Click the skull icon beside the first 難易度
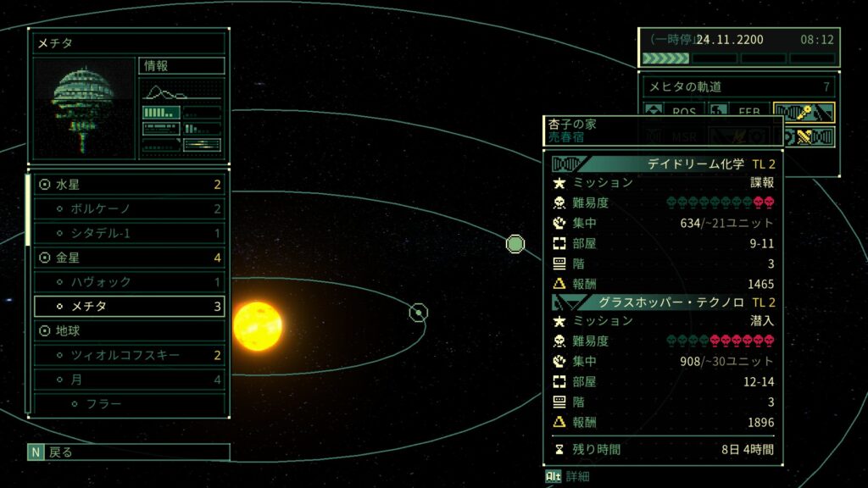Image resolution: width=868 pixels, height=488 pixels. tap(559, 203)
